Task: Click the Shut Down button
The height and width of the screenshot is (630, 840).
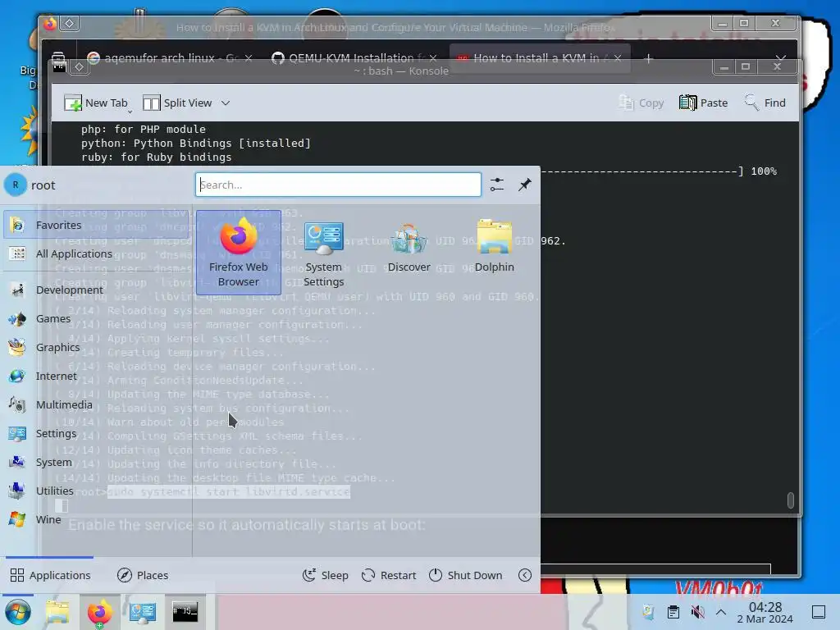Action: [x=466, y=575]
